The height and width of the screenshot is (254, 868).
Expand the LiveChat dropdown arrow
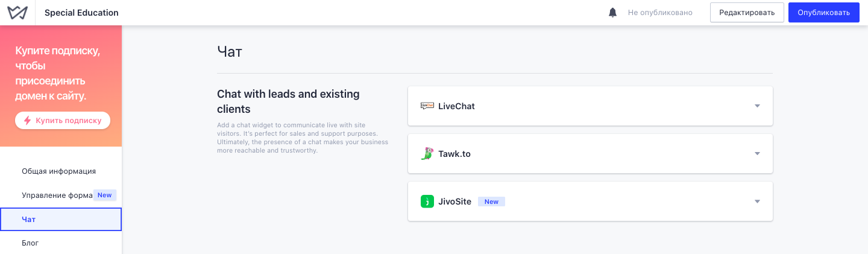[758, 106]
